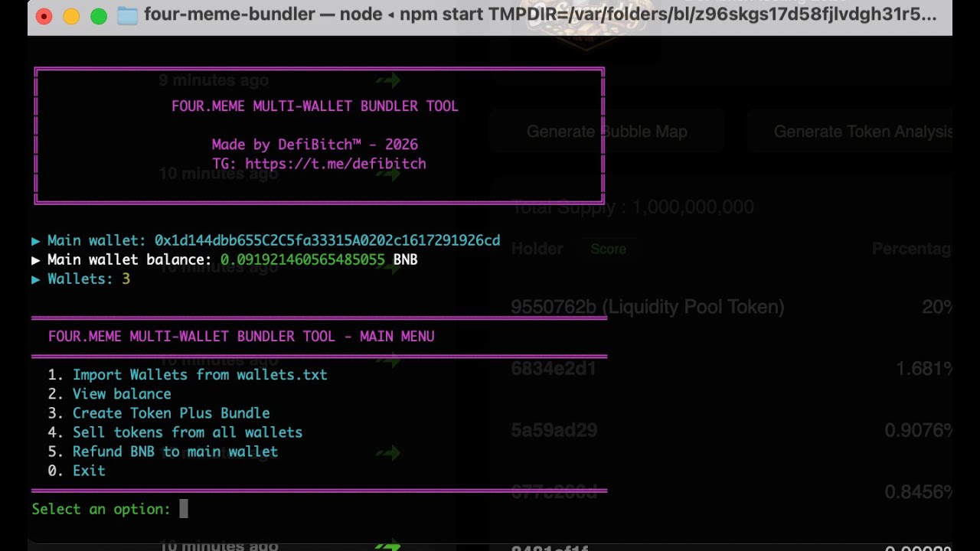Click the green Score badge in background window
This screenshot has width=980, height=551.
[609, 249]
